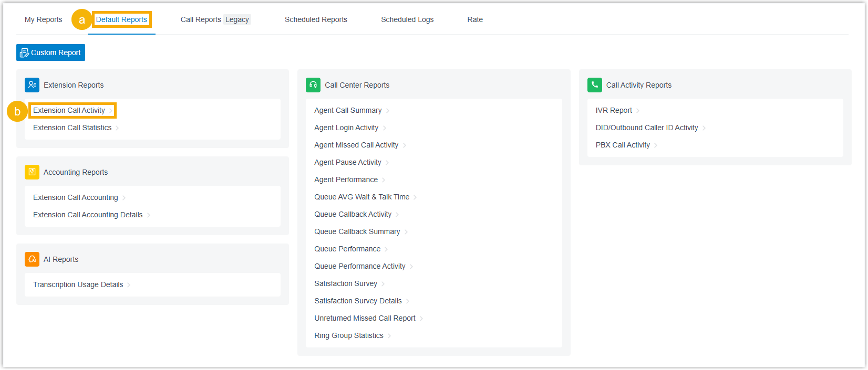Click the green Call Activity phone icon
Viewport: 868px width, 370px height.
pos(595,85)
